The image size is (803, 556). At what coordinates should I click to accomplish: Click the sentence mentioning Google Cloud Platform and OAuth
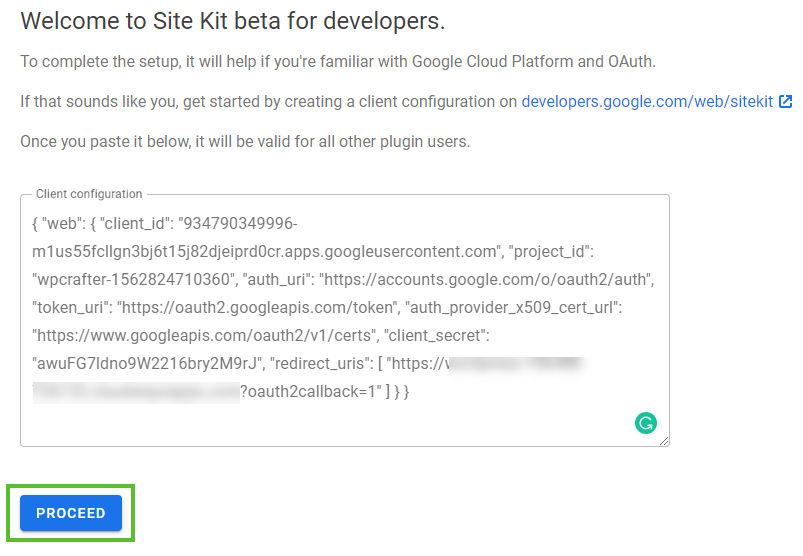338,61
